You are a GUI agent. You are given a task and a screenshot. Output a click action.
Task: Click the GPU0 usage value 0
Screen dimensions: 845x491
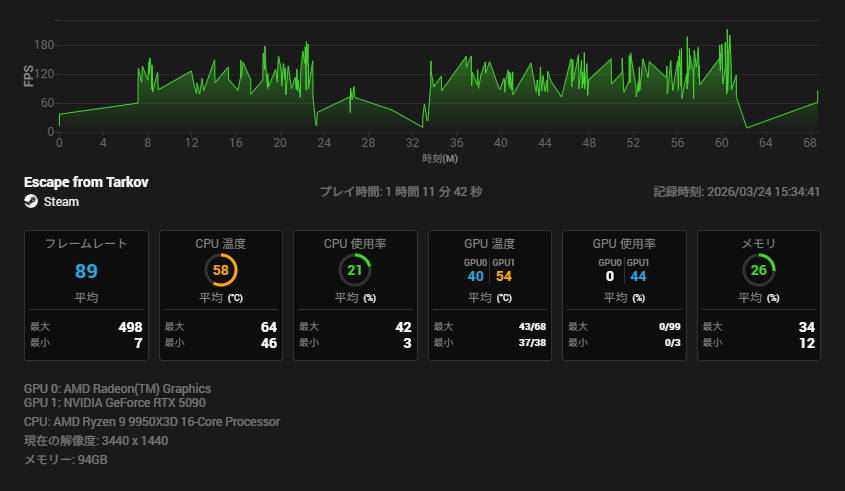click(x=609, y=276)
